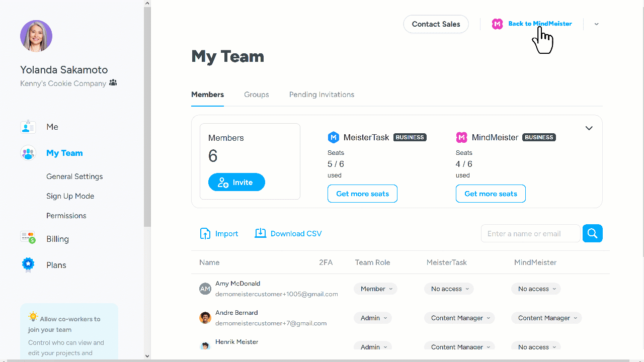Get more seats for MindMeister
Viewport: 644px width, 362px height.
[491, 194]
